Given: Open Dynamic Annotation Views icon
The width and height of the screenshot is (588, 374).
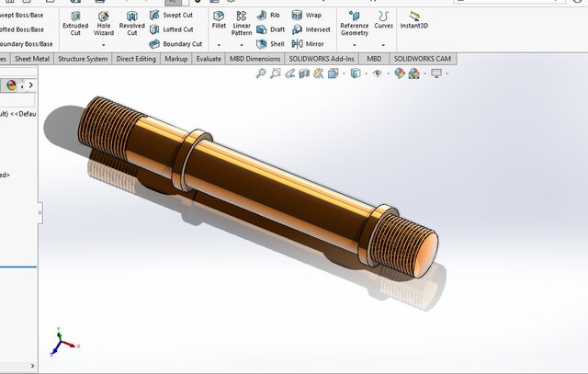Looking at the screenshot, I should point(319,74).
